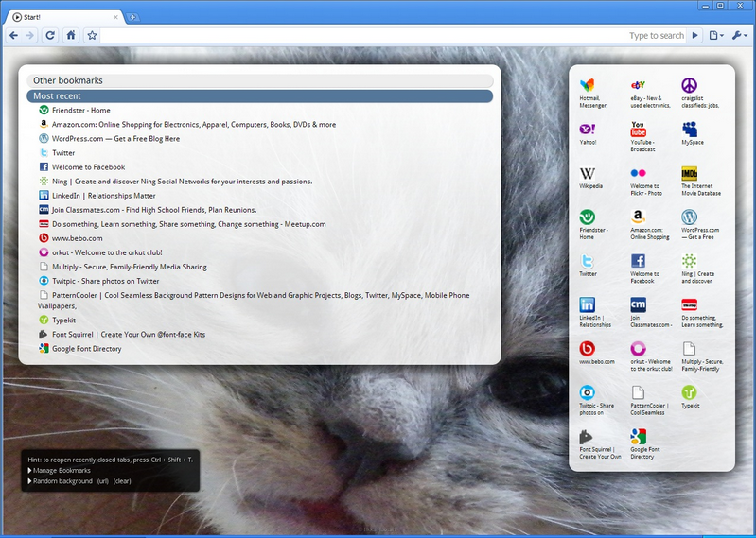756x538 pixels.
Task: Click the WordPress icon in grid
Action: pyautogui.click(x=690, y=217)
